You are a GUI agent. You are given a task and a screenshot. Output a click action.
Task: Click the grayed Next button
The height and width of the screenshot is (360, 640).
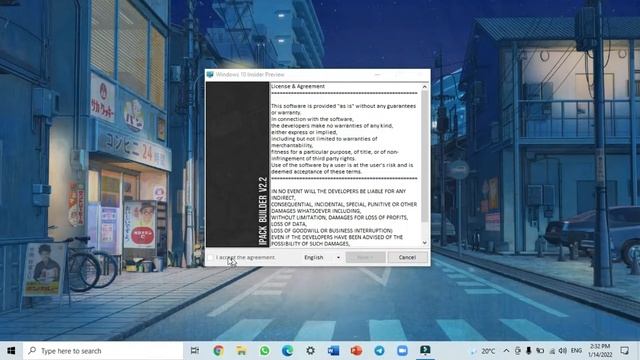coord(365,257)
